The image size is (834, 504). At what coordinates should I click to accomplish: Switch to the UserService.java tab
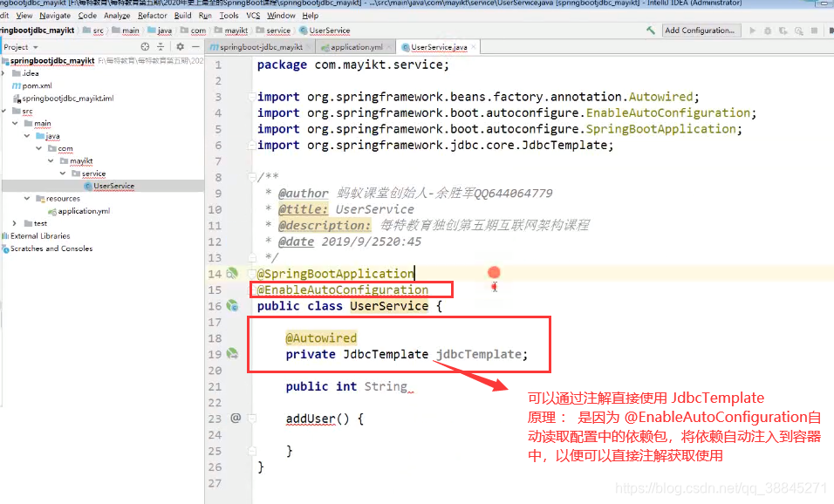(x=439, y=47)
